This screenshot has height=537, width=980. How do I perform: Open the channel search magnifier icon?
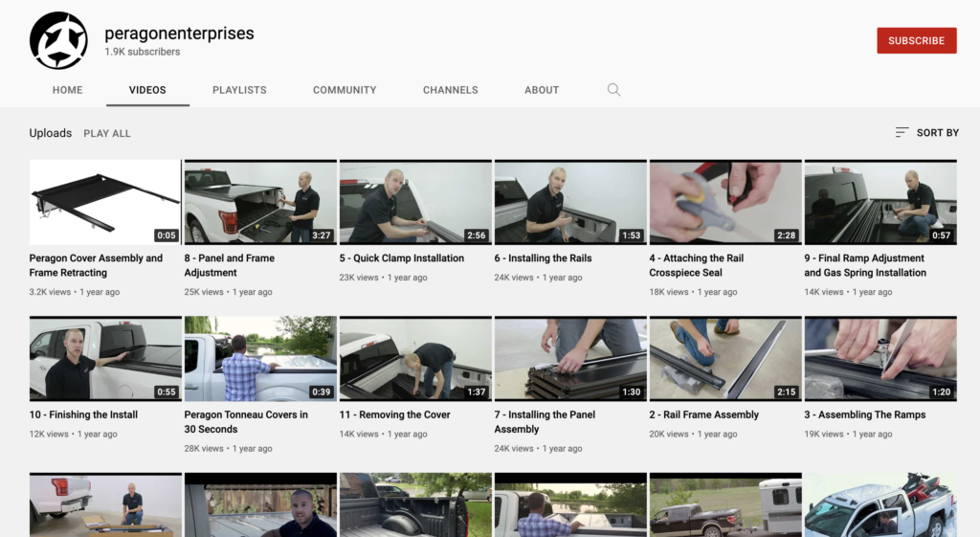pyautogui.click(x=613, y=90)
